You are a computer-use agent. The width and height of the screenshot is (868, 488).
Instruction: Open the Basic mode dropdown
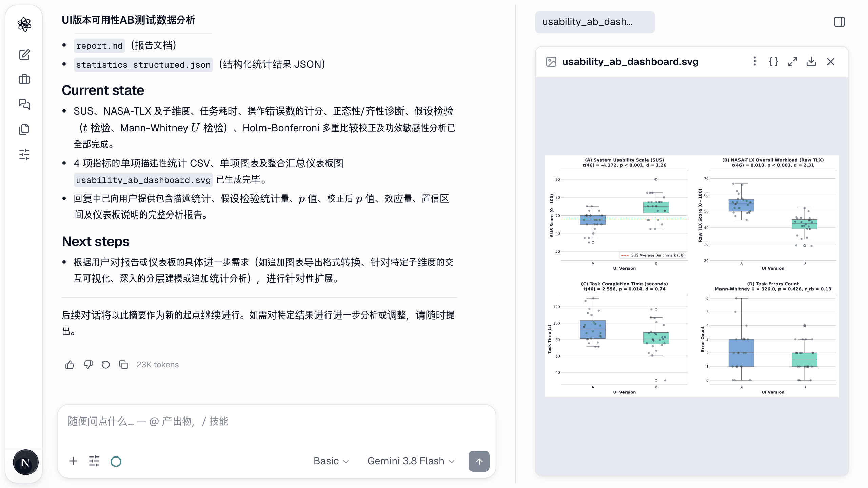click(331, 461)
